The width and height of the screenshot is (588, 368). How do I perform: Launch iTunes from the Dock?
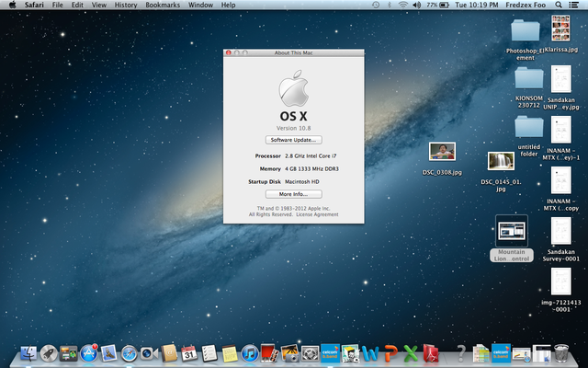[x=250, y=353]
